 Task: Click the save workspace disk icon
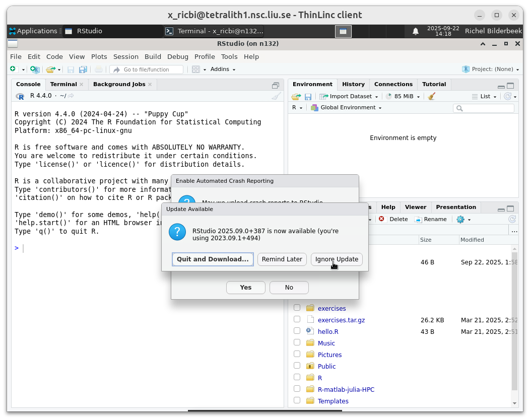pyautogui.click(x=308, y=96)
